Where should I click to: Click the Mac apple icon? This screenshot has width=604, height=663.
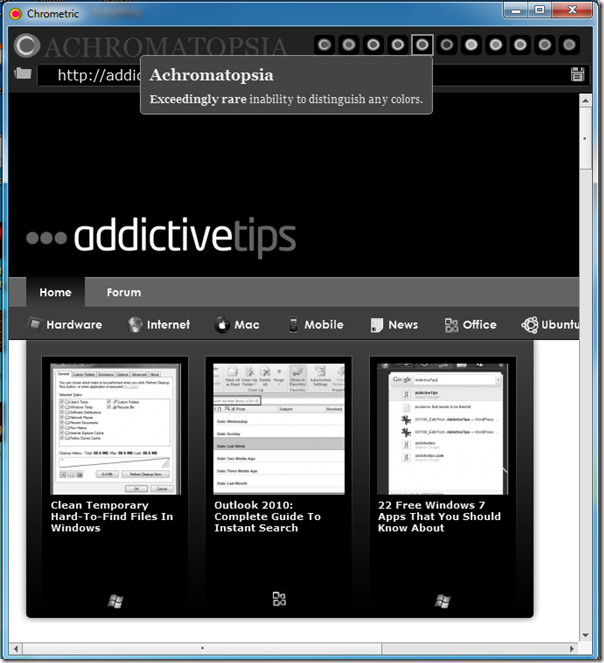[x=222, y=324]
